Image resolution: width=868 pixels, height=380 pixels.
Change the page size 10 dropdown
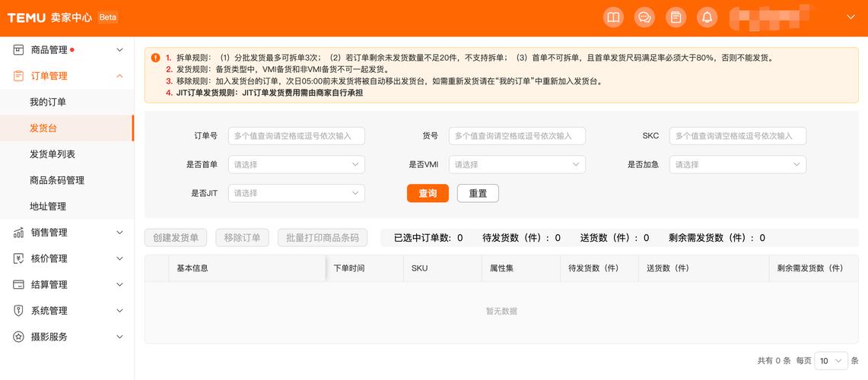(x=831, y=361)
